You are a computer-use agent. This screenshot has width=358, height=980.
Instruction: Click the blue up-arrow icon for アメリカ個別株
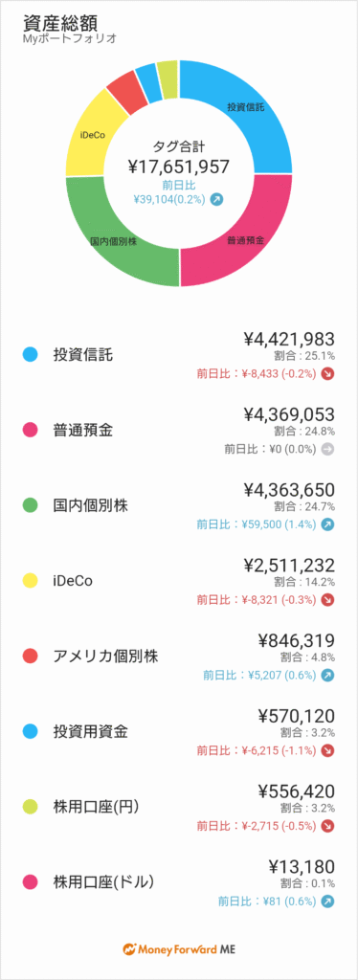point(328,675)
